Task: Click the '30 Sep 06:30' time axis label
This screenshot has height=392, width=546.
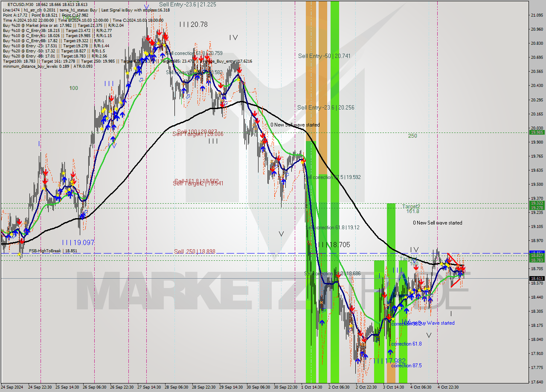Action: (x=258, y=387)
